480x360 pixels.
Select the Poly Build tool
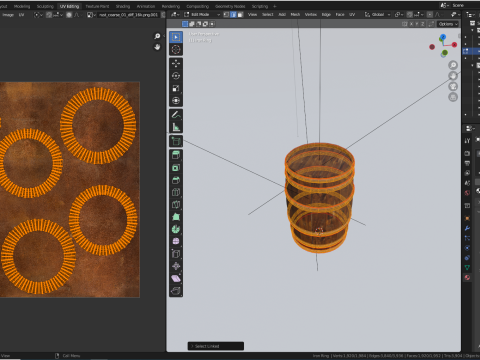176,217
